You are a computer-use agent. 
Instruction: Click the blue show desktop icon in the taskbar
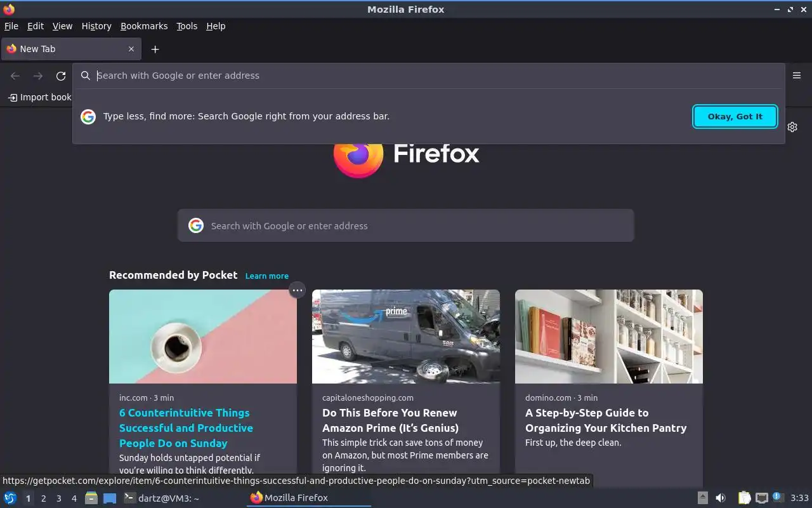(110, 498)
